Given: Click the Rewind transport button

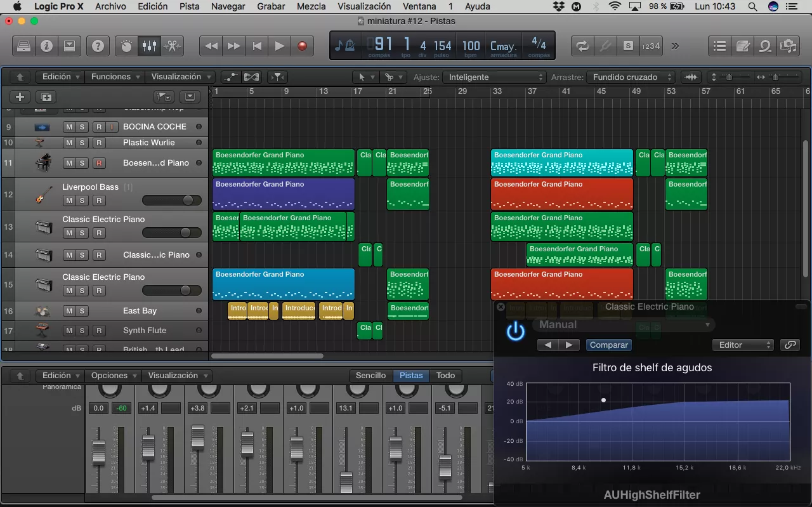Looking at the screenshot, I should (x=211, y=46).
